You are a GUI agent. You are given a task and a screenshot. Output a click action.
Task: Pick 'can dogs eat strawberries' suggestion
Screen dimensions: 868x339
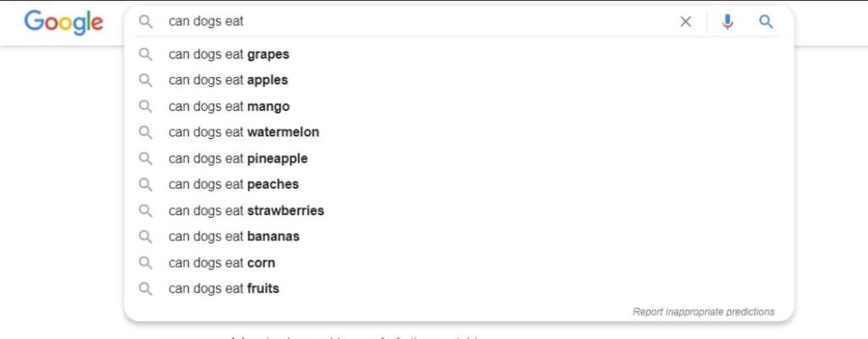tap(459, 210)
